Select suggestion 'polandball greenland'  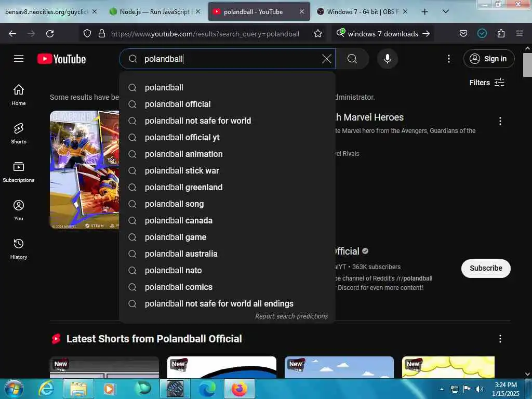[x=228, y=187]
